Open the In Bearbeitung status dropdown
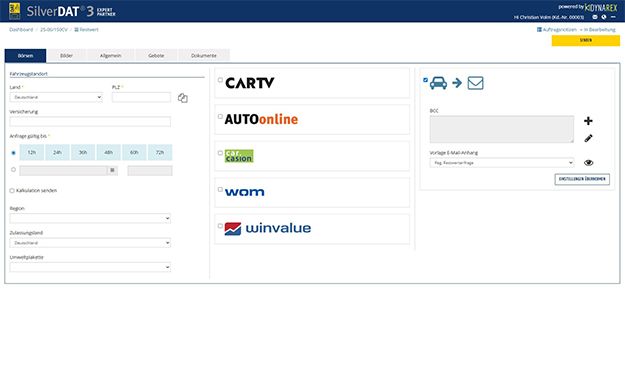625x378 pixels. point(597,30)
